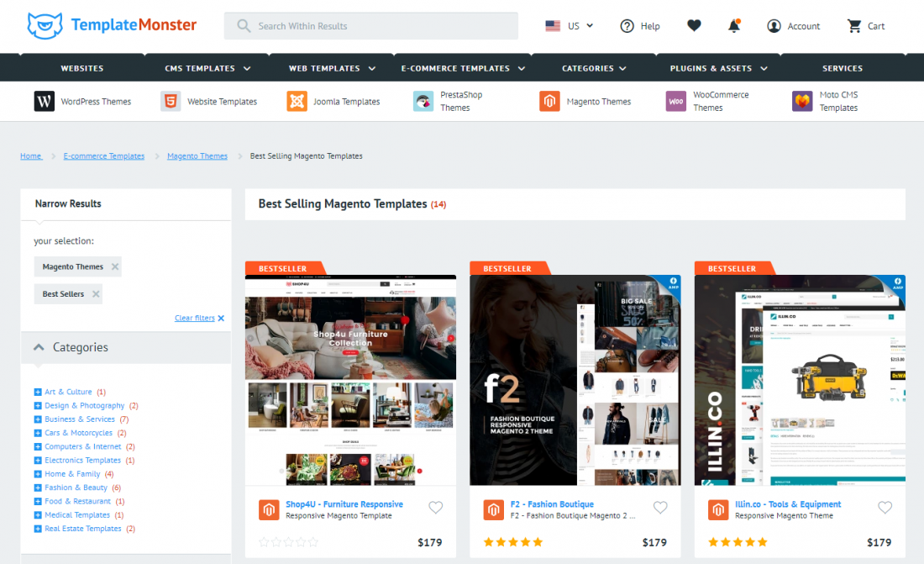This screenshot has height=564, width=924.
Task: Add F2 Fashion Boutique to favorites
Action: (x=660, y=508)
